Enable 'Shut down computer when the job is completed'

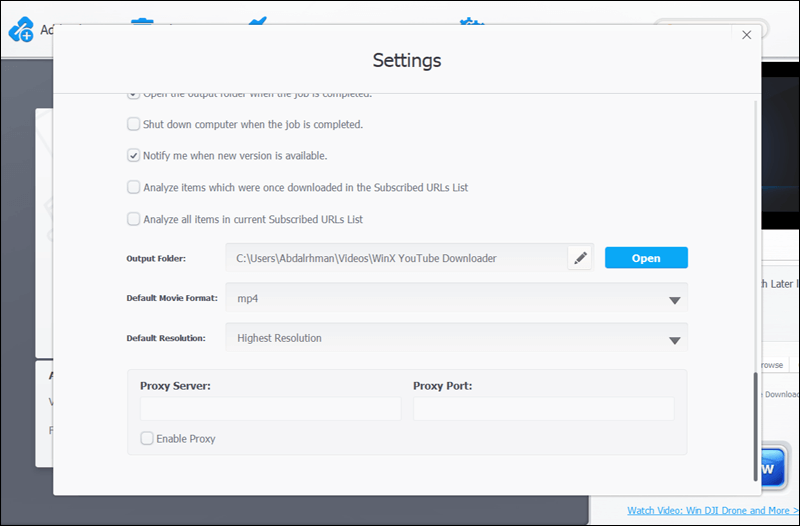133,124
